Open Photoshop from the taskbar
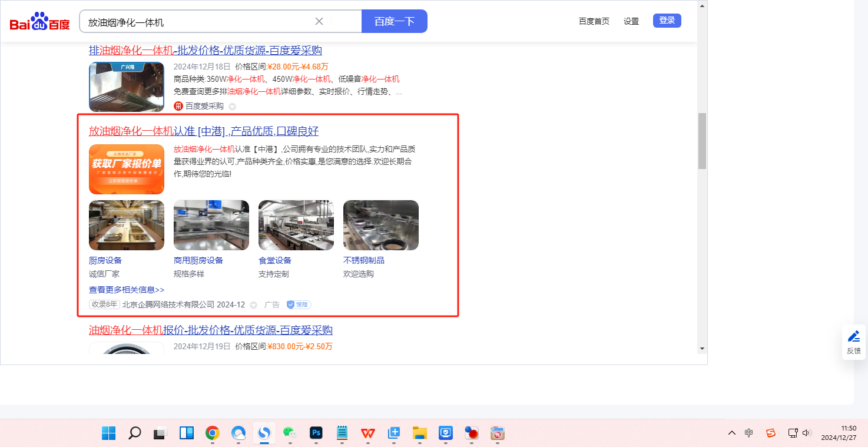The image size is (868, 447). (316, 433)
